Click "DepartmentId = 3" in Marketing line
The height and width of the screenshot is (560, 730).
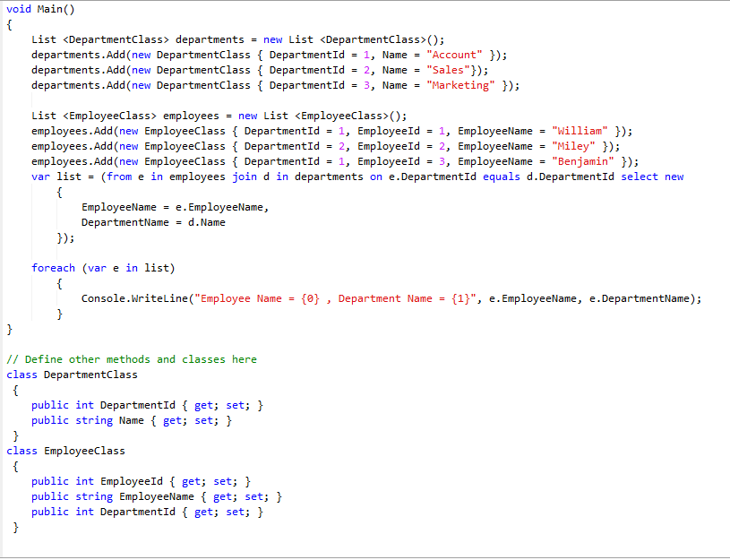pos(320,86)
